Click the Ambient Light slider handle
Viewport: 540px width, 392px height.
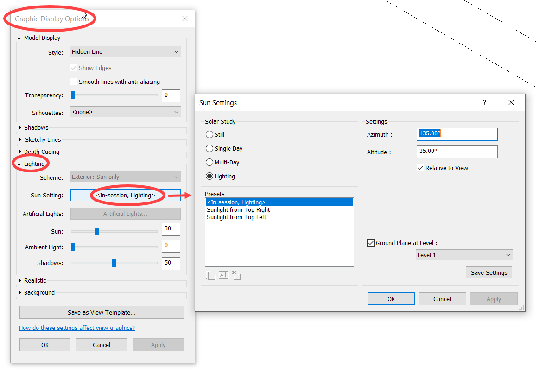click(73, 247)
